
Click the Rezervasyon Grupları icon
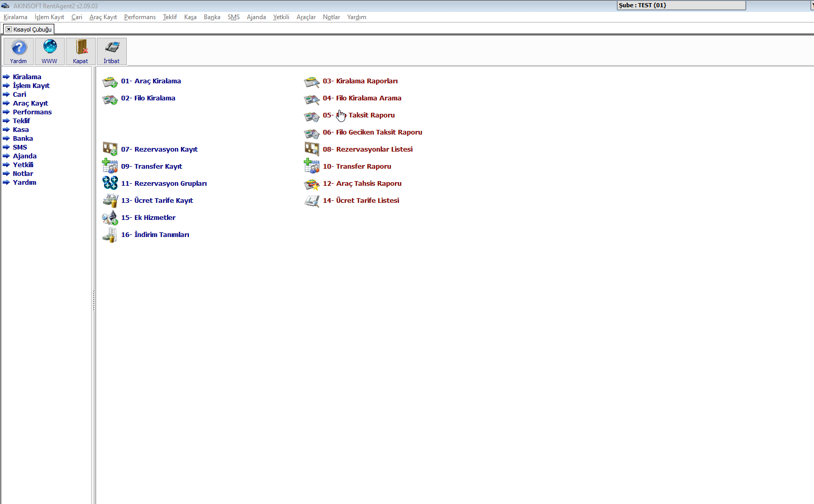click(x=110, y=183)
